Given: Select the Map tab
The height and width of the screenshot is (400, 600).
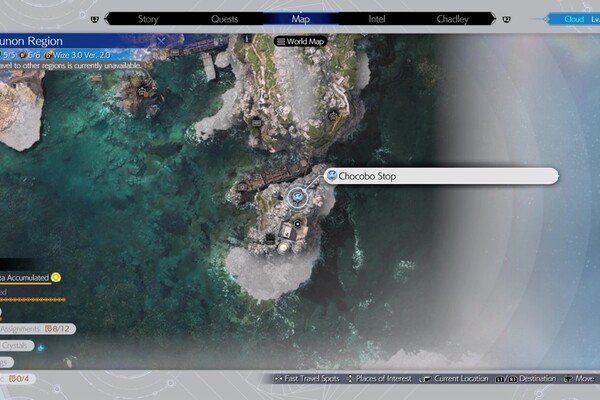Looking at the screenshot, I should [300, 19].
